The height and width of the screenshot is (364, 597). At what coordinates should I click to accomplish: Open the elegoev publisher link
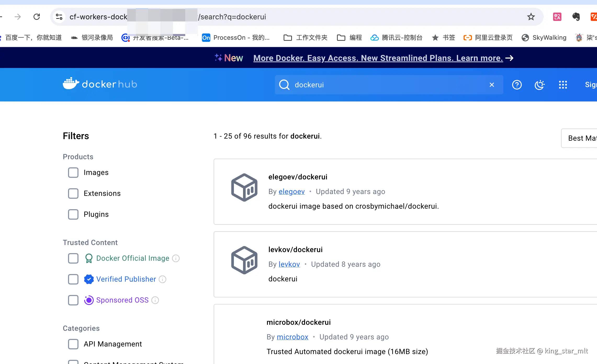(x=292, y=192)
